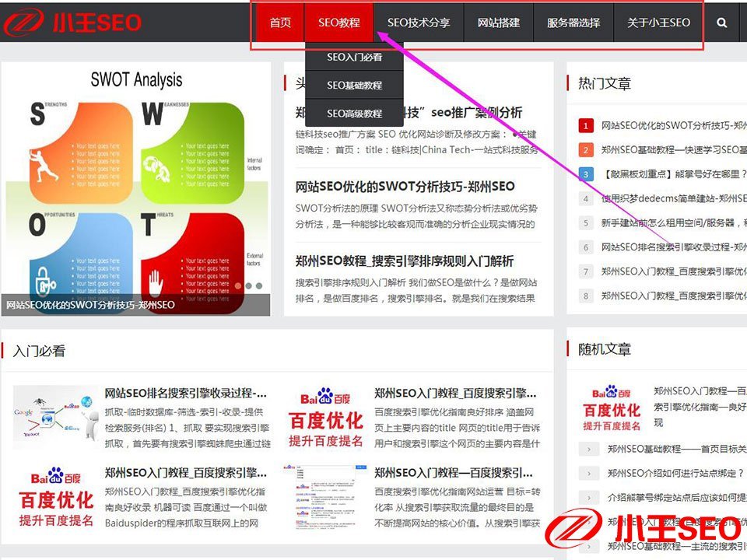Open the slider caption 网站SEO优化的SWOT分析技巧-郑州SEO
747x560 pixels.
pyautogui.click(x=90, y=305)
